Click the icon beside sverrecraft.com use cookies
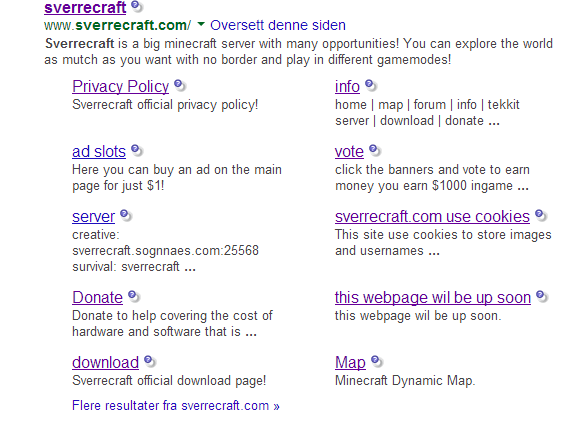Image resolution: width=588 pixels, height=432 pixels. [x=541, y=215]
